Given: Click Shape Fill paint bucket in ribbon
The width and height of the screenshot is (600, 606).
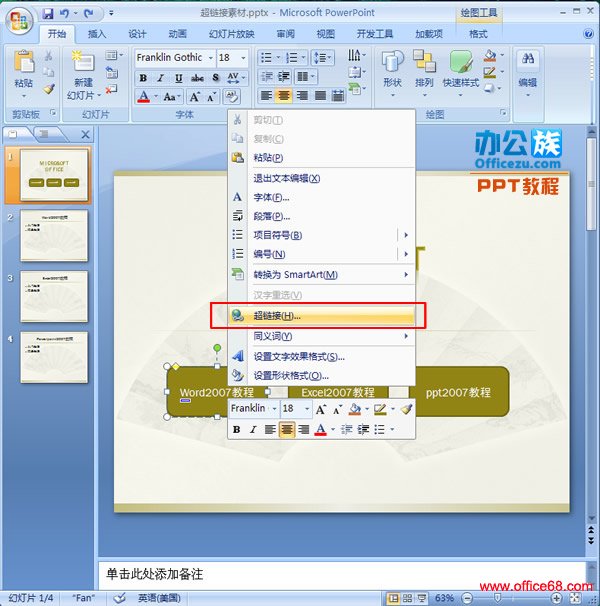Looking at the screenshot, I should coord(490,56).
